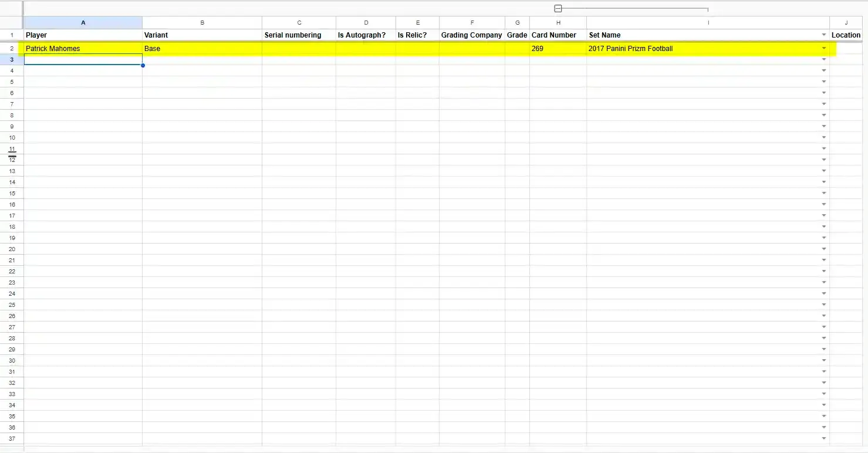Select the "2017 Panini Prizm Football" cell
This screenshot has width=868, height=453.
click(x=708, y=48)
